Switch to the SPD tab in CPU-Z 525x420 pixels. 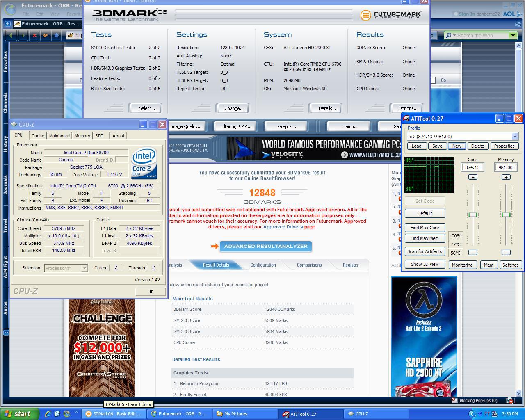(x=99, y=136)
